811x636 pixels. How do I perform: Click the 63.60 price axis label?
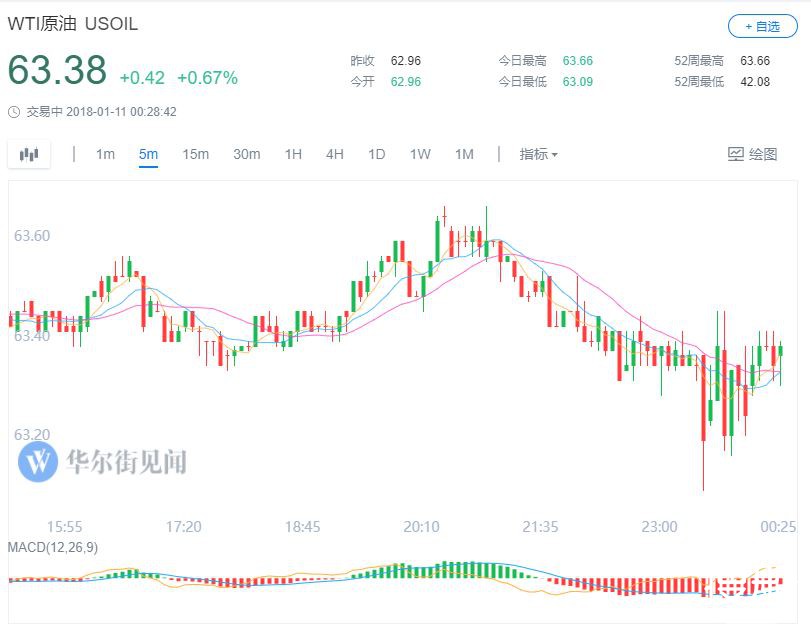pyautogui.click(x=32, y=236)
